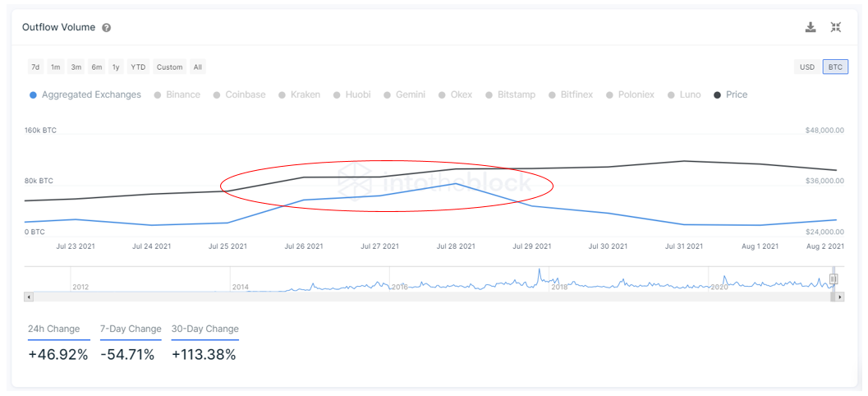Toggle Poloniex series in legend
The height and width of the screenshot is (396, 868).
(x=631, y=94)
